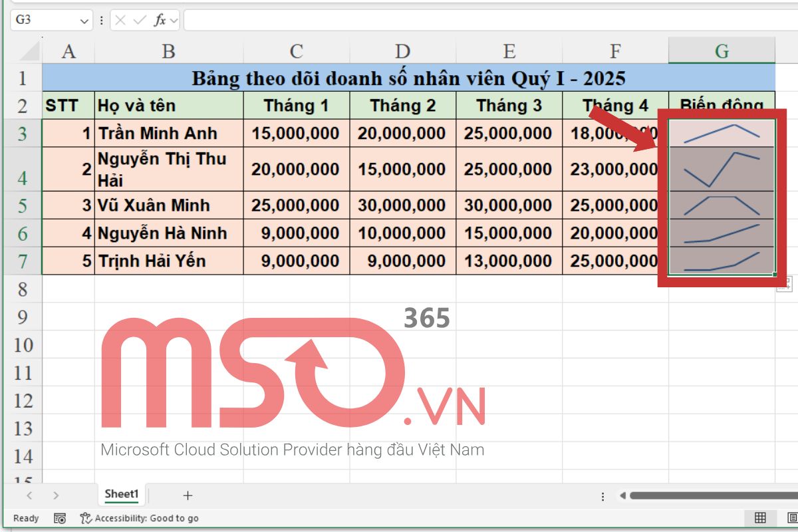Open the Name Box dropdown arrow
This screenshot has height=532, width=798.
pyautogui.click(x=84, y=21)
